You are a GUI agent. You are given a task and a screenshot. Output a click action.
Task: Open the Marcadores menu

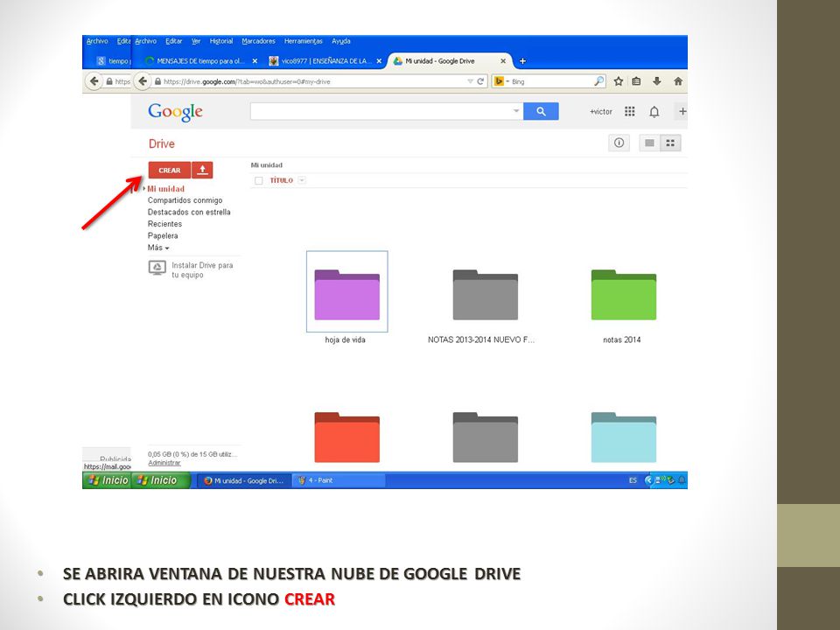pos(258,41)
